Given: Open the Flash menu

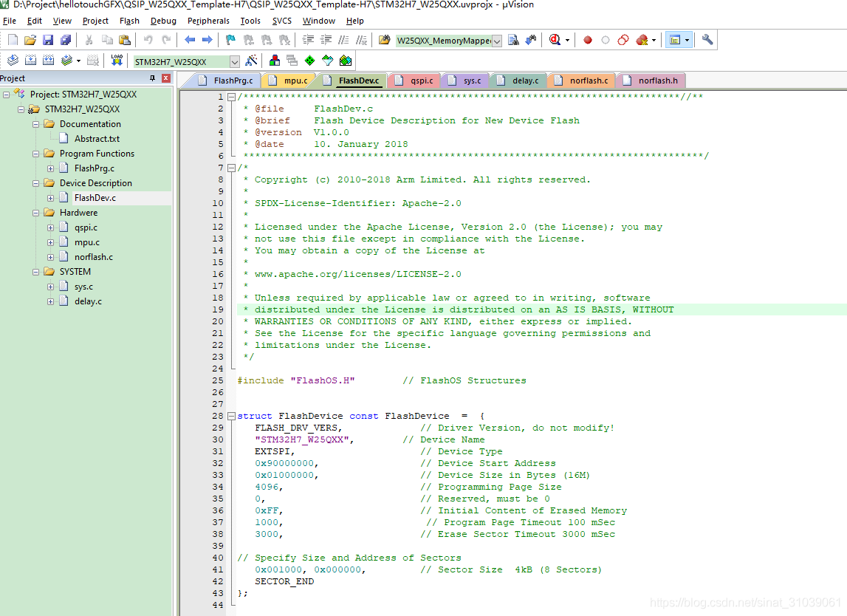Looking at the screenshot, I should pos(129,21).
